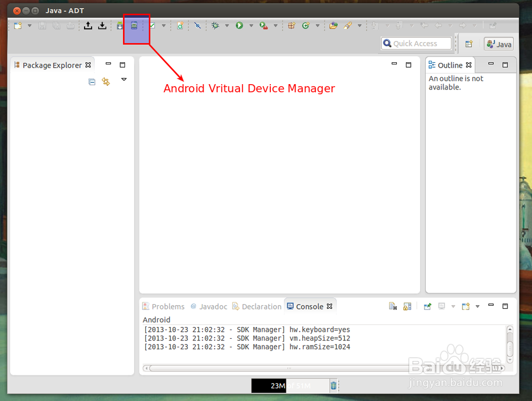Click the Android Lint check icon

tap(152, 26)
